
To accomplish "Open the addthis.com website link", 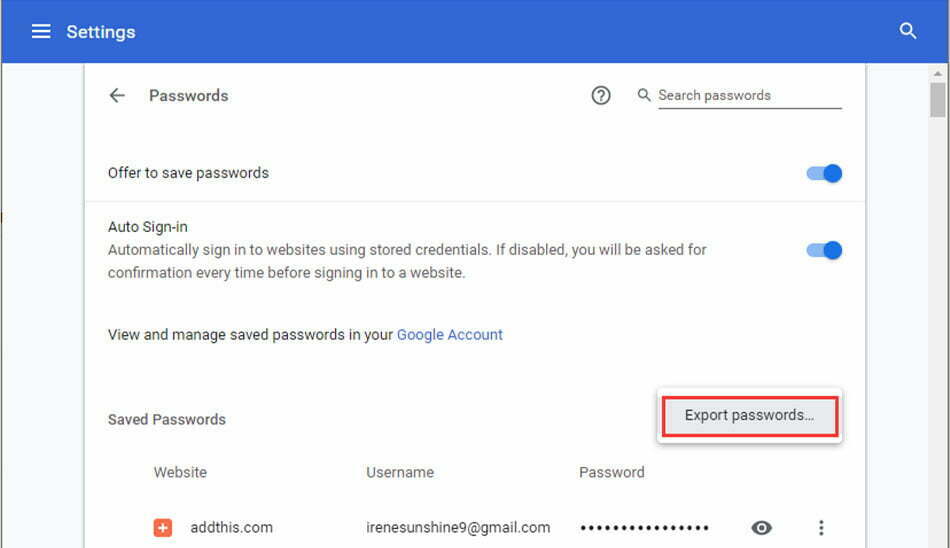I will coord(231,527).
